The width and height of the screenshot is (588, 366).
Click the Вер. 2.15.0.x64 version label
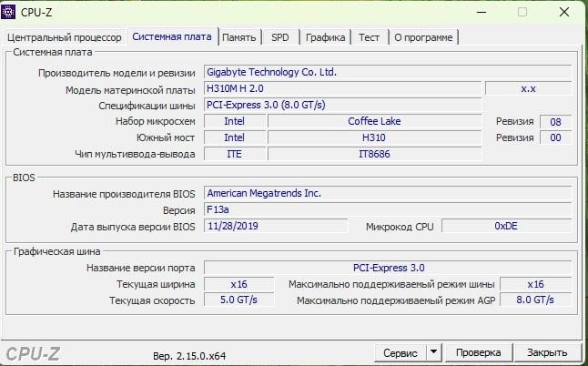click(189, 355)
